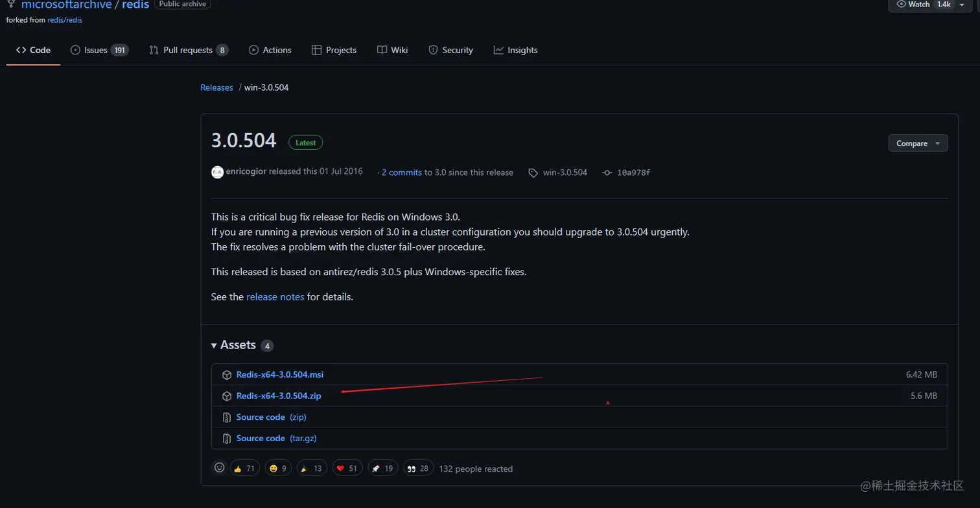Click the file-zip icon beside Source code (zip)
980x508 pixels.
[x=227, y=417]
